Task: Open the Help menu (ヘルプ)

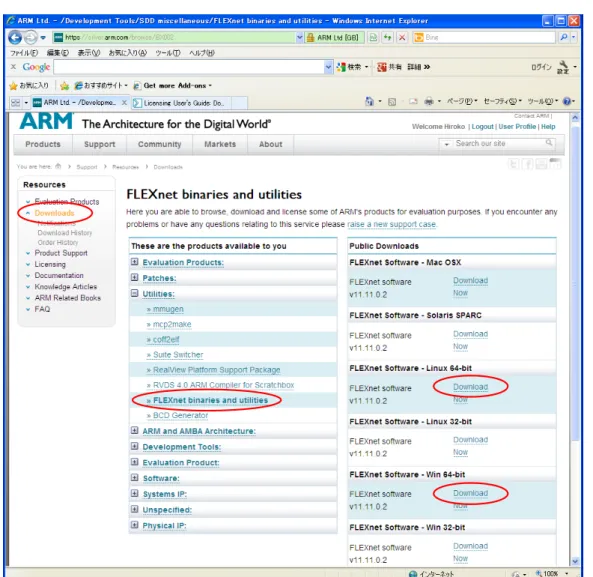Action: (x=202, y=53)
